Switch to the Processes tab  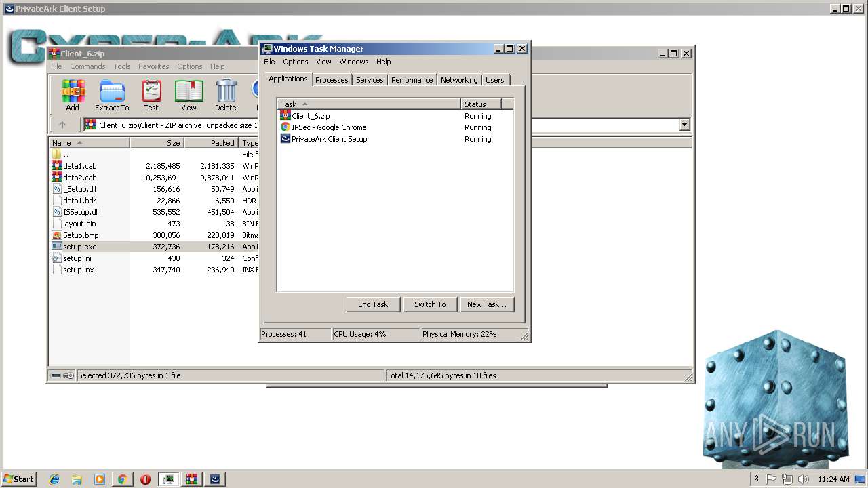pos(332,80)
